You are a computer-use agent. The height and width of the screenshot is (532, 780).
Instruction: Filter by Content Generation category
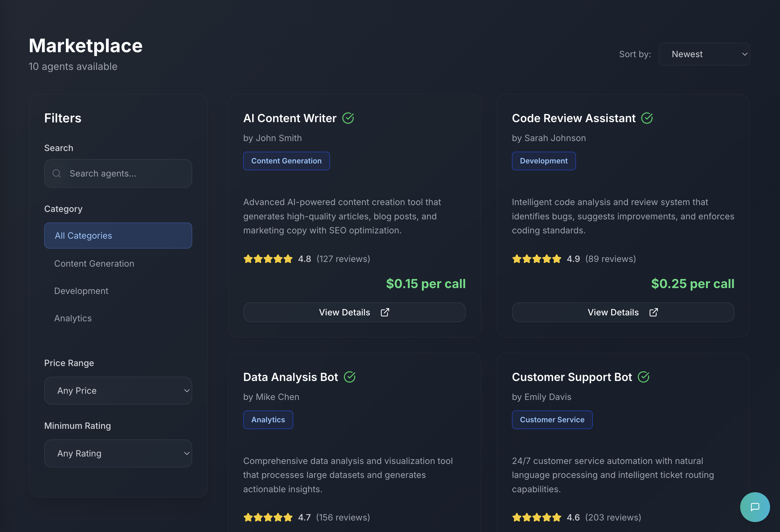coord(94,264)
